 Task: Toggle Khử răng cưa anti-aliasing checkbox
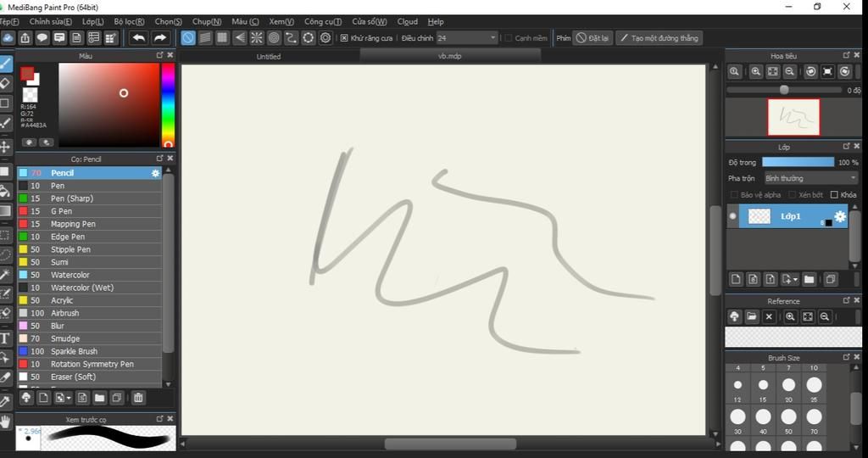344,38
